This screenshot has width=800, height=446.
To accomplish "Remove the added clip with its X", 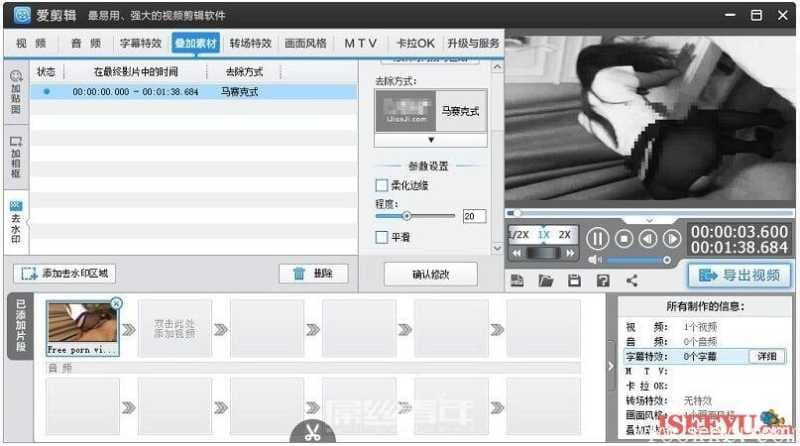I will 116,304.
